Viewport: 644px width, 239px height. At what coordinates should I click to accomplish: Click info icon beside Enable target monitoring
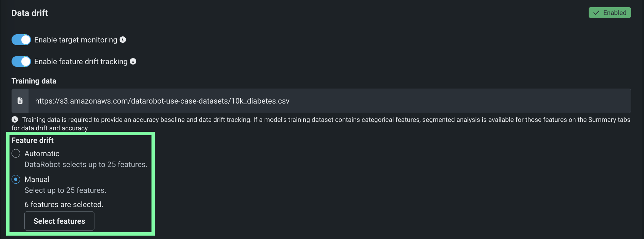(x=123, y=40)
